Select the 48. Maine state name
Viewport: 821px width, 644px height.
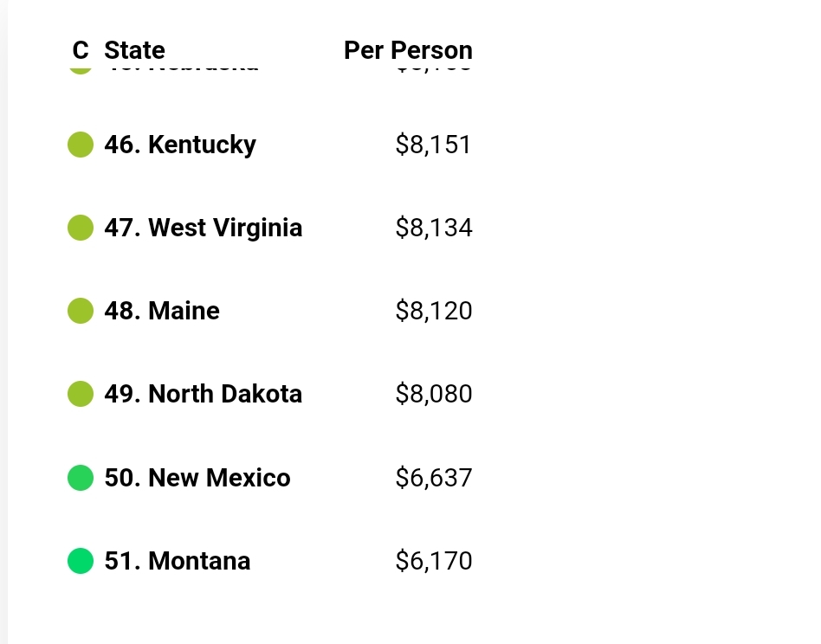[162, 311]
